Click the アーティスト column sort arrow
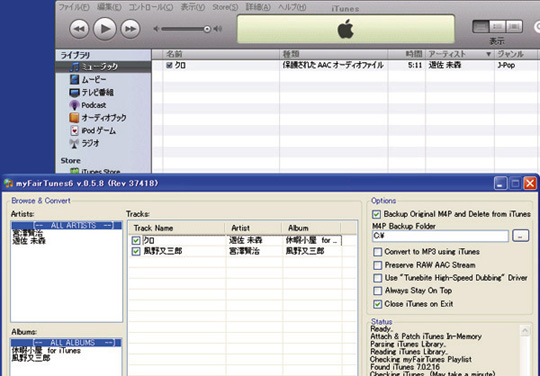Viewport: 540px width, 376px height. click(x=488, y=54)
